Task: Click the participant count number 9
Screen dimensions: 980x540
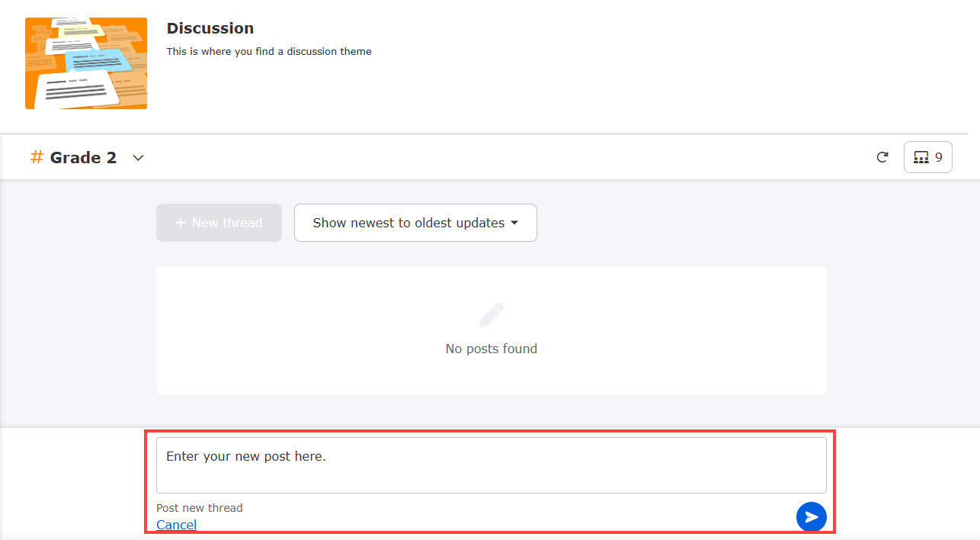Action: coord(938,157)
